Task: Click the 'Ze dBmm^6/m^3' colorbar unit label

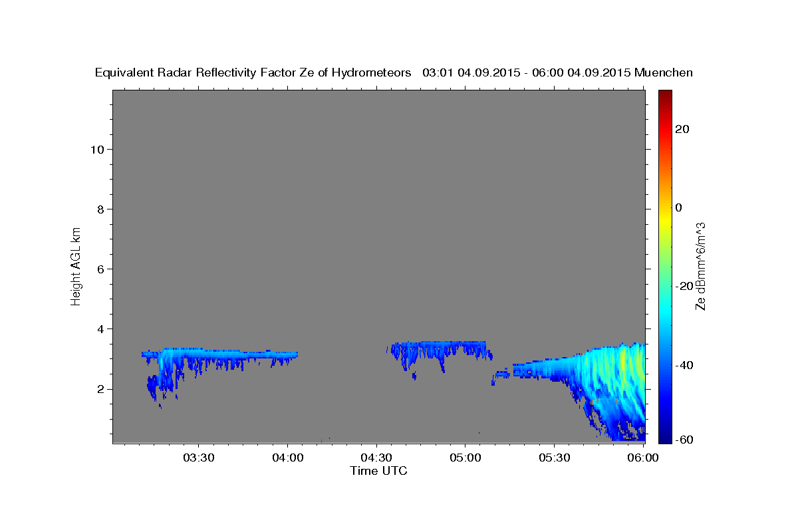Action: [x=700, y=266]
